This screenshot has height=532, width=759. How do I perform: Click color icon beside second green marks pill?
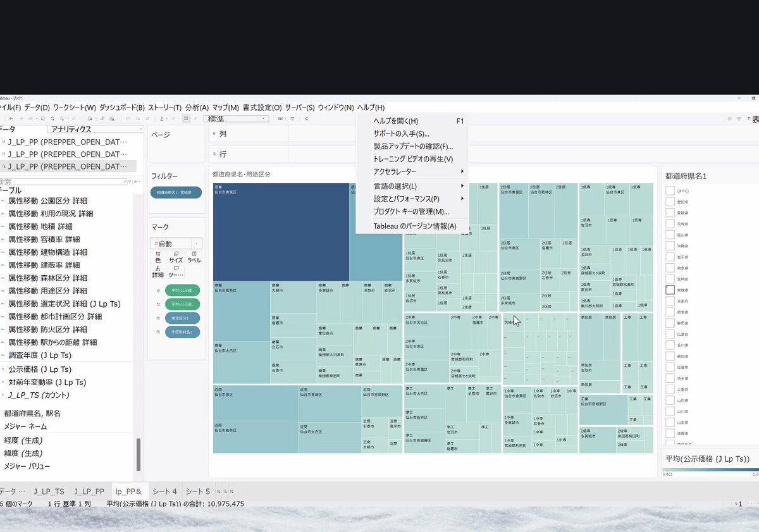point(158,304)
